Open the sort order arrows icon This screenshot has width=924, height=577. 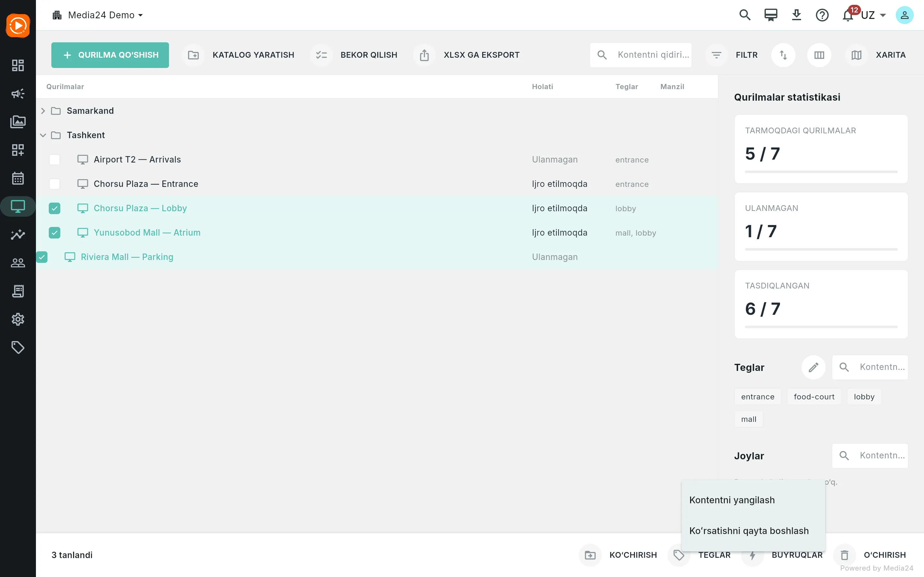783,55
